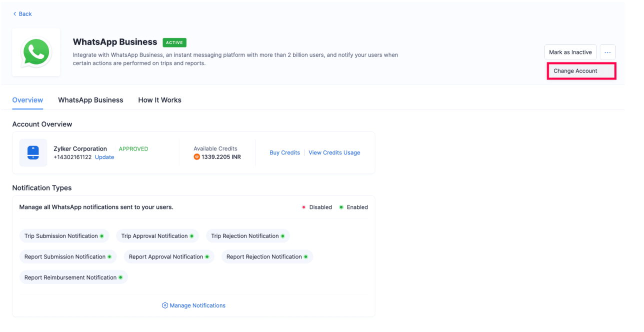Open the ellipsis more-options icon
This screenshot has width=644, height=332.
[x=607, y=51]
